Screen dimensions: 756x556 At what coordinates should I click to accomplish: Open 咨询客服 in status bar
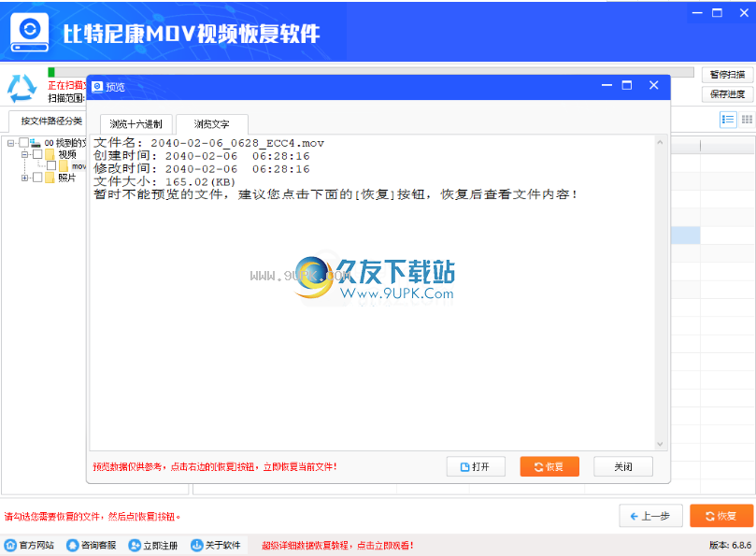point(92,545)
